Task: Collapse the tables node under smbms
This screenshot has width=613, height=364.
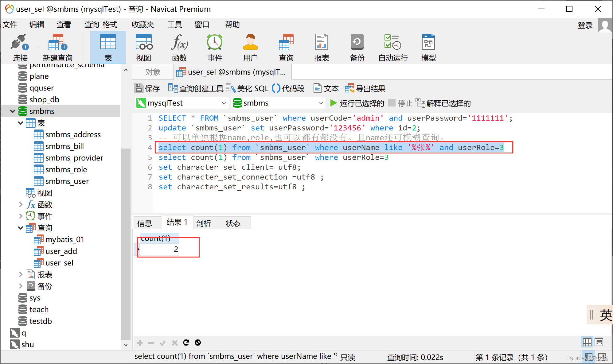Action: [x=21, y=123]
